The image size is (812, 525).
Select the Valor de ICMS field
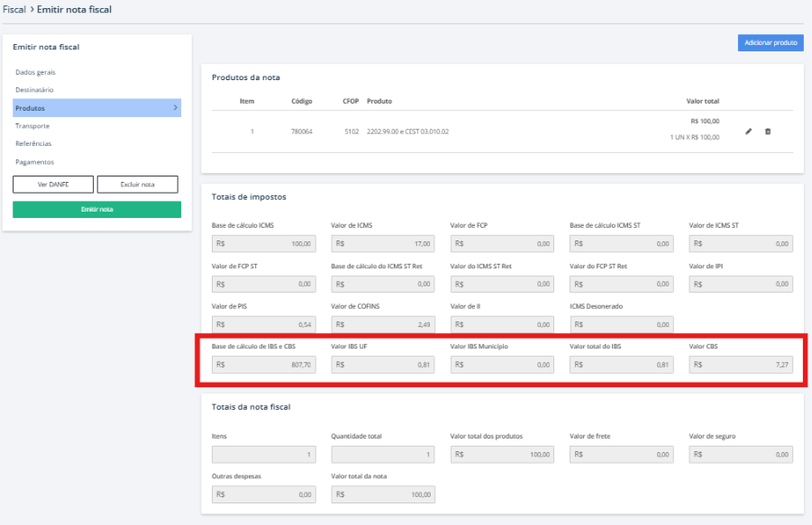point(383,244)
